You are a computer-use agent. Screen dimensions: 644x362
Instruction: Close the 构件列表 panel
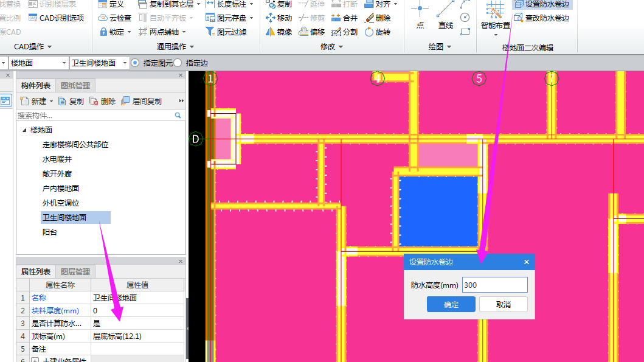[x=180, y=75]
